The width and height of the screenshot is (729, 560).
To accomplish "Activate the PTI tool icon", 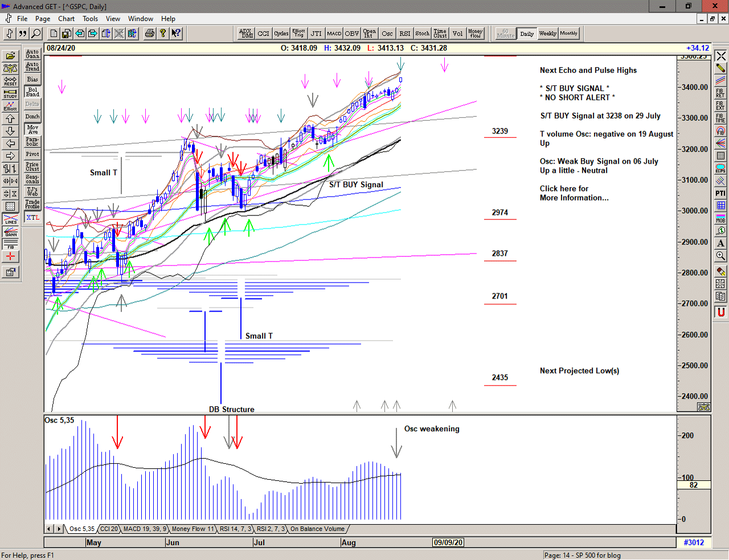I will tap(720, 193).
